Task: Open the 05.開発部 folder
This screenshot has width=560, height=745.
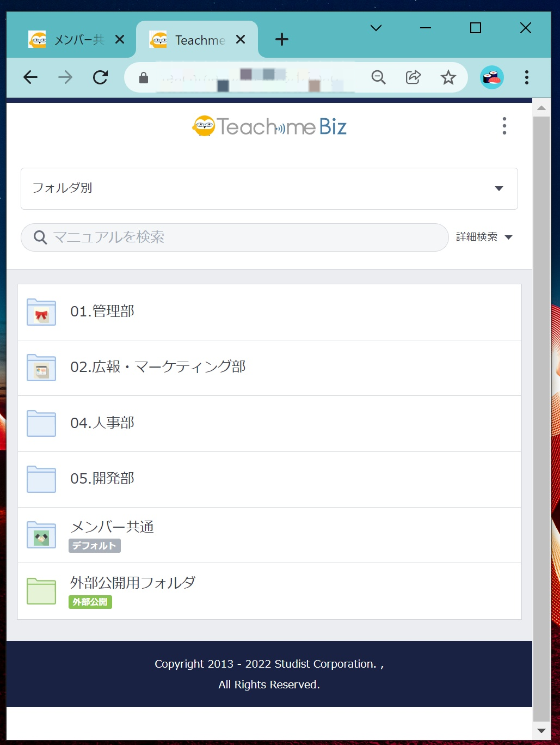Action: [x=102, y=479]
